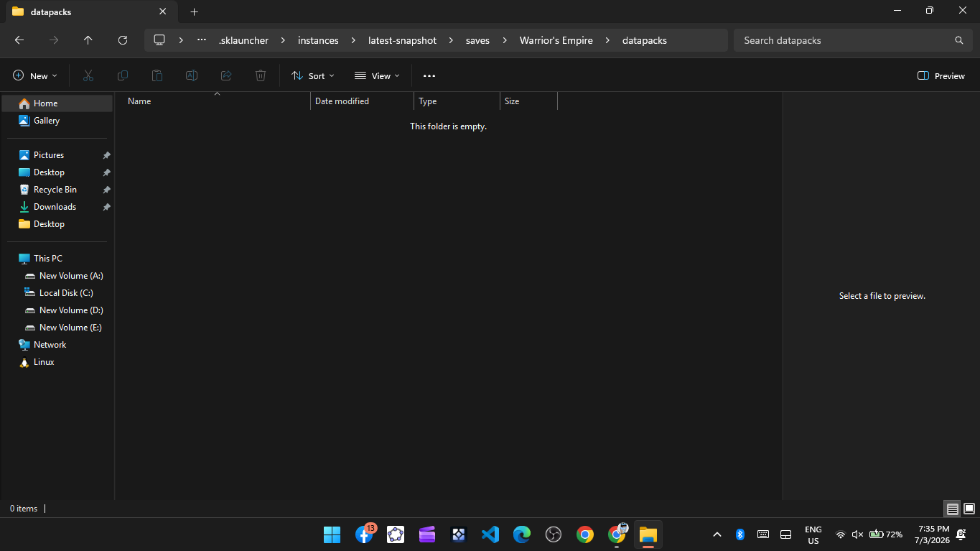Sort by the Type column header
The image size is (980, 551).
pos(457,101)
